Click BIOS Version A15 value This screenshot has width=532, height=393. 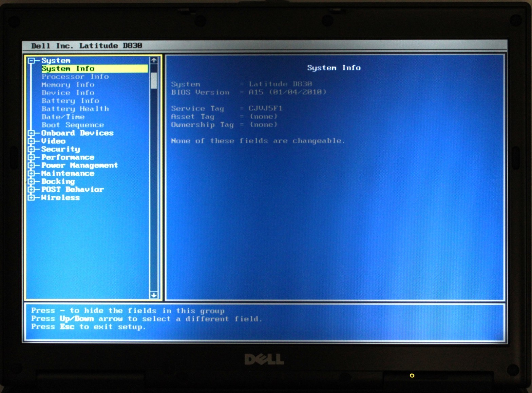coord(287,92)
